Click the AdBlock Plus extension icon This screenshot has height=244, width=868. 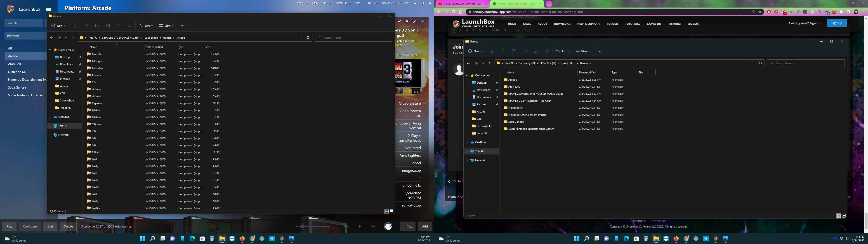click(x=776, y=12)
